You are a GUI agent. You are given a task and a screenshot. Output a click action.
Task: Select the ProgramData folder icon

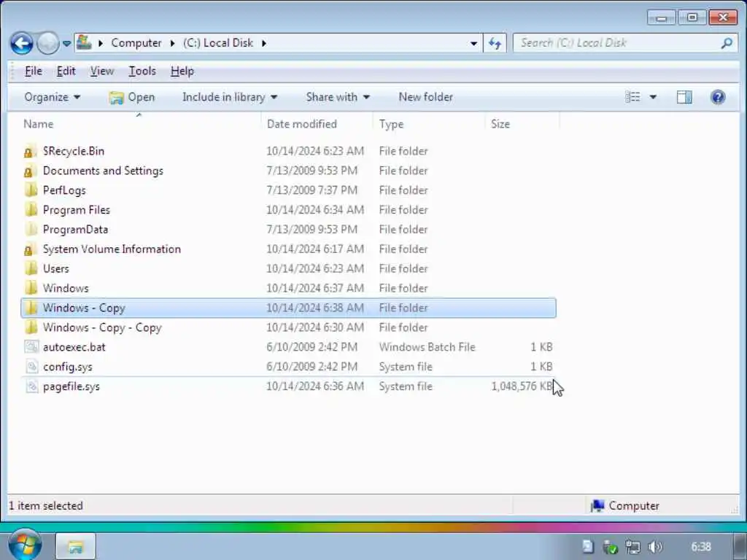coord(31,230)
